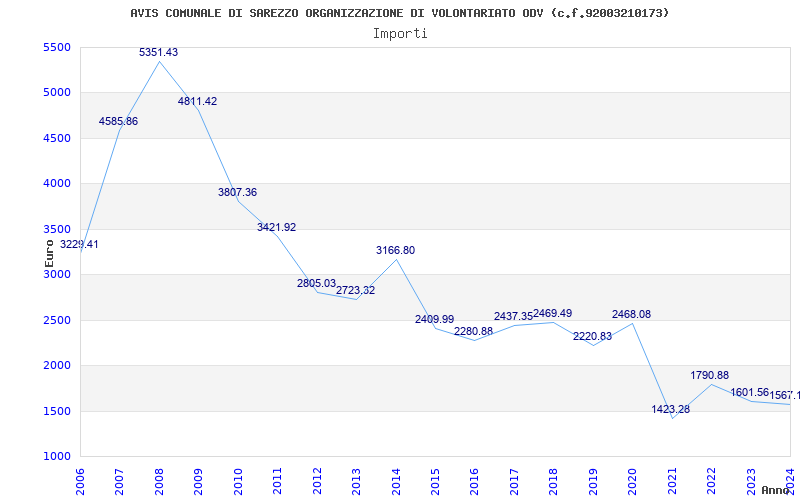Click the y-axis value 1500

click(57, 411)
